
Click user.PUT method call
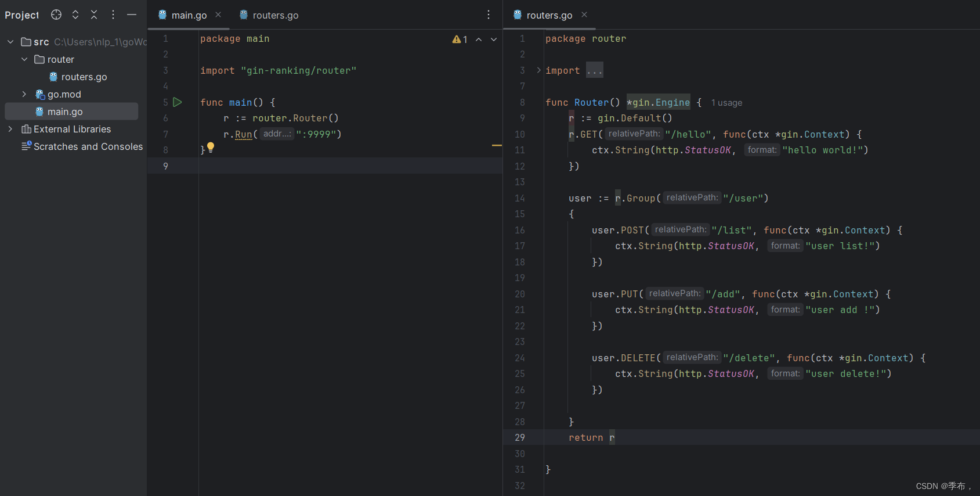(x=615, y=294)
